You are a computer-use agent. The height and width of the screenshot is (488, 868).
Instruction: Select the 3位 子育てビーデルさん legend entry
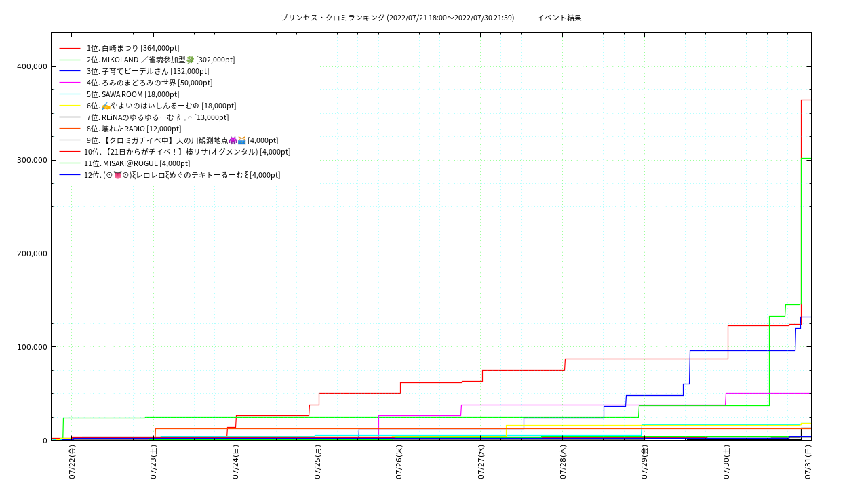click(148, 71)
